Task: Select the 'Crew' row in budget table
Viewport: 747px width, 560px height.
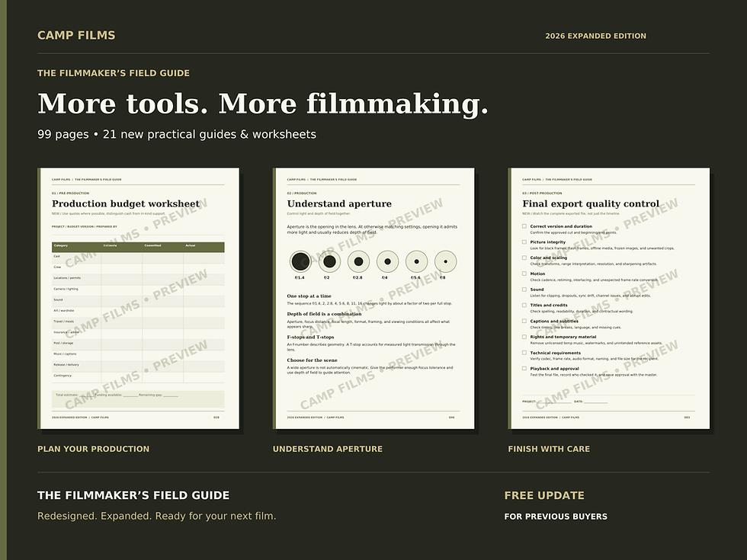Action: coord(138,268)
